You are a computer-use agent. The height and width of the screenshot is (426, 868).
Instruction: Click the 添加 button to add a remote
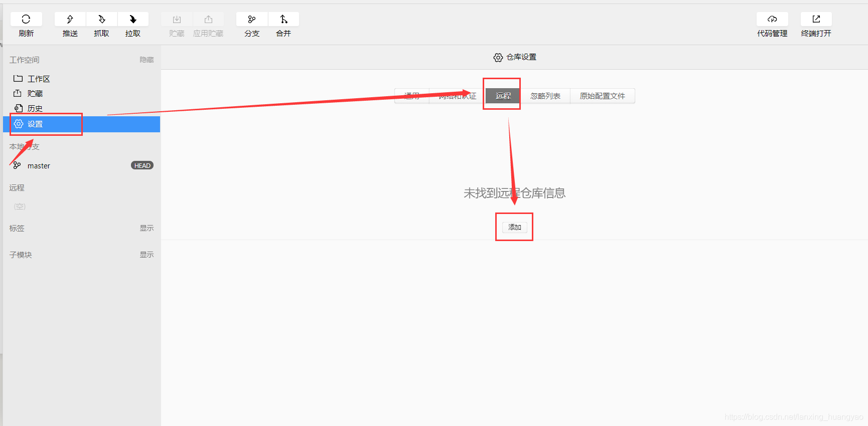514,227
